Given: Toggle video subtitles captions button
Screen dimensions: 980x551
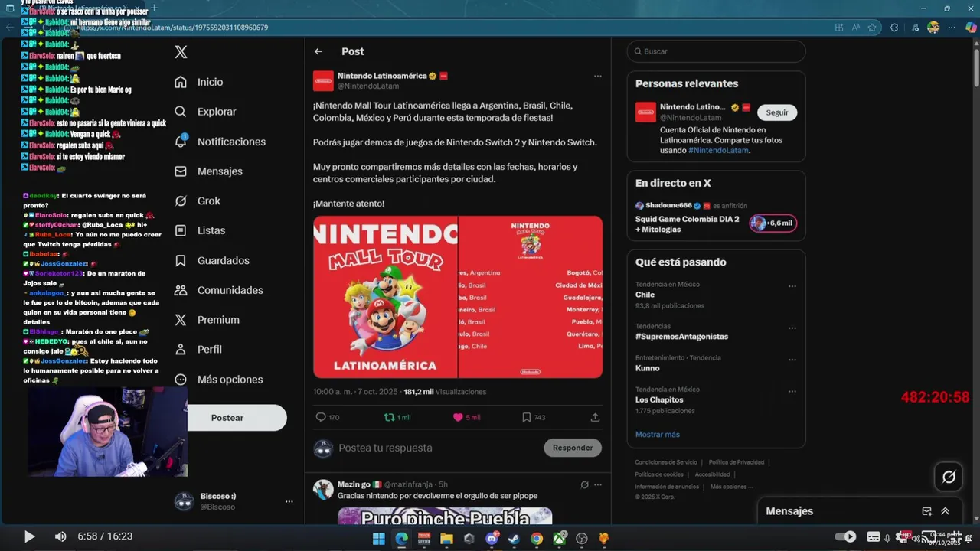Looking at the screenshot, I should (x=874, y=536).
